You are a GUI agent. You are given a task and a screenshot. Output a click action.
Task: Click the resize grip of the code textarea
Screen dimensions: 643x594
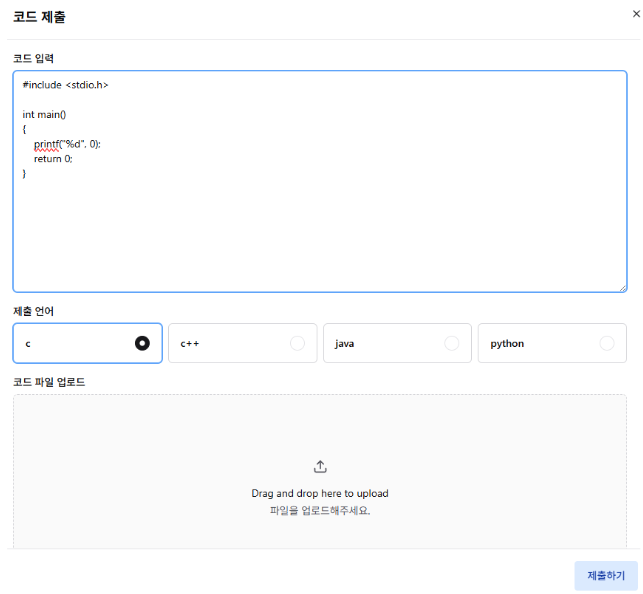(621, 287)
